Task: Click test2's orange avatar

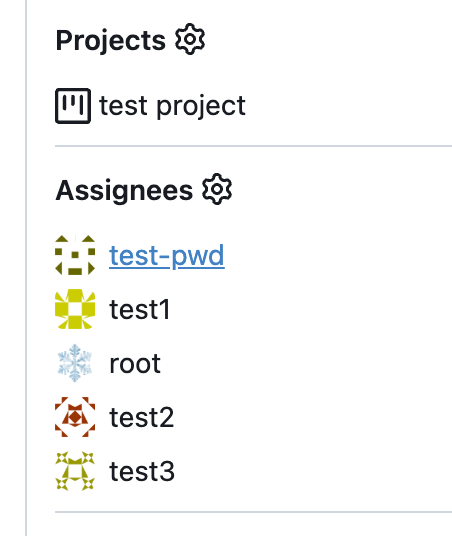Action: [75, 417]
